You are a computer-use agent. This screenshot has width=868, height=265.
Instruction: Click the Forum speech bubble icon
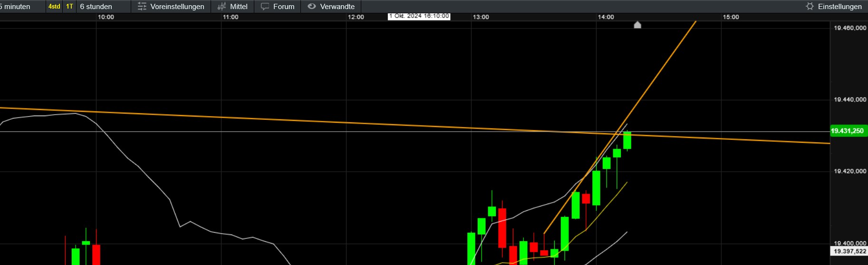(x=265, y=7)
